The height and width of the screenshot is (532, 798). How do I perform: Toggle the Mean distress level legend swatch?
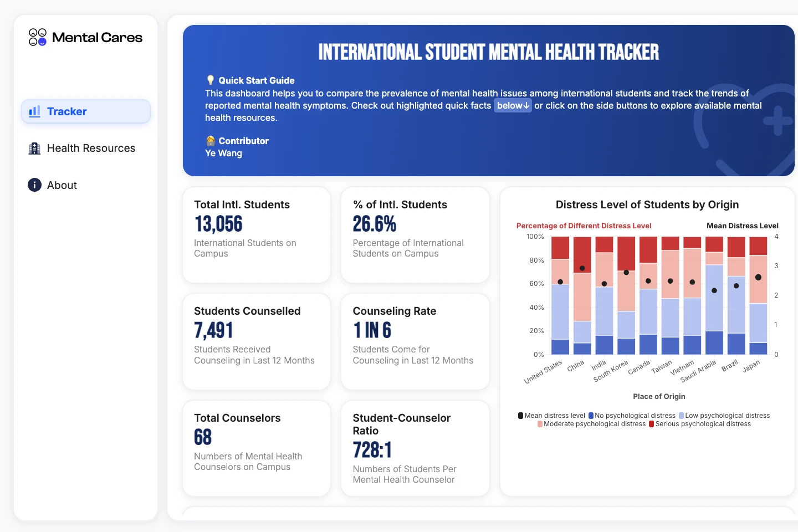[520, 416]
